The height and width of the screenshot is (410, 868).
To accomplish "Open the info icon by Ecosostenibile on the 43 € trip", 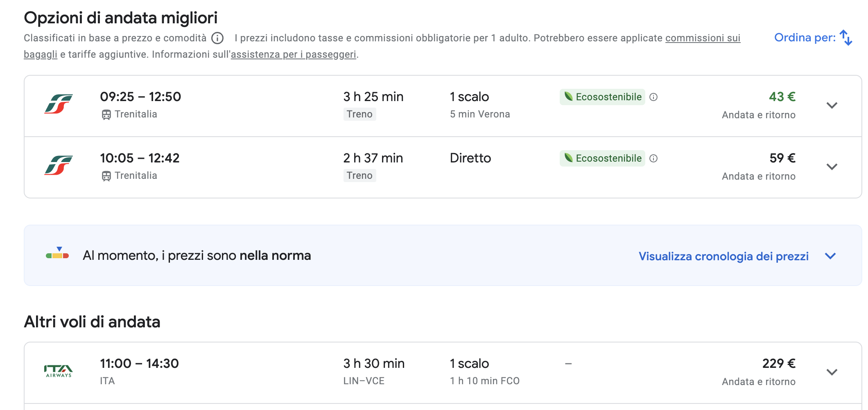I will click(653, 97).
